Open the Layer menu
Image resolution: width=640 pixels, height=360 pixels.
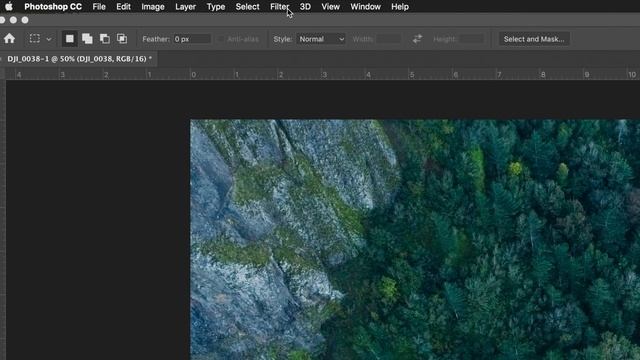[x=185, y=7]
